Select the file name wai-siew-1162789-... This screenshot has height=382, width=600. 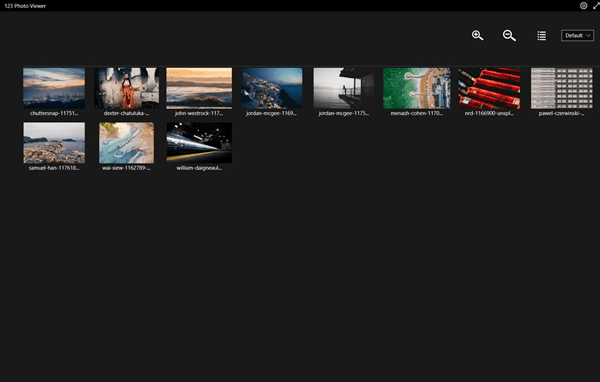tap(127, 168)
